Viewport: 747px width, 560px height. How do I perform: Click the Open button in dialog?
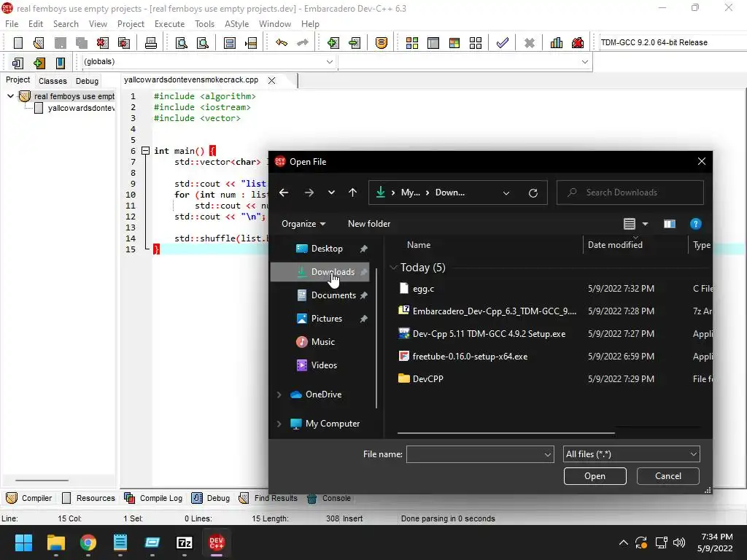(x=595, y=476)
